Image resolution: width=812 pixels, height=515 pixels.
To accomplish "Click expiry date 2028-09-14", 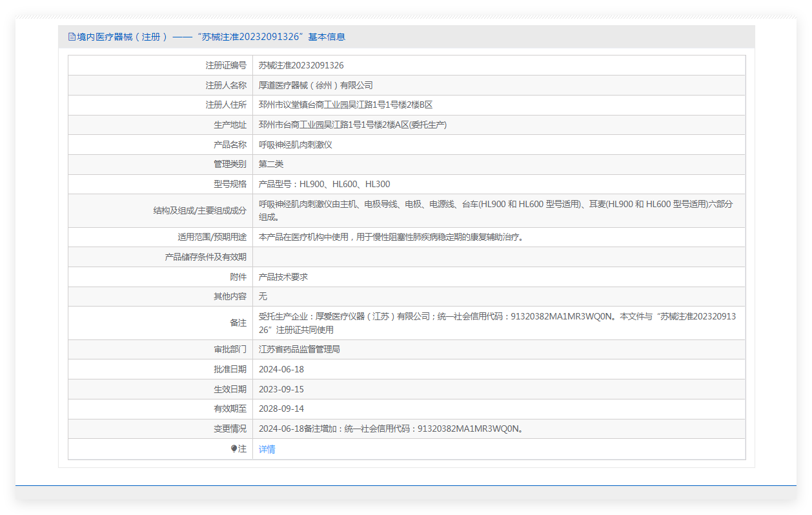I will pyautogui.click(x=281, y=409).
